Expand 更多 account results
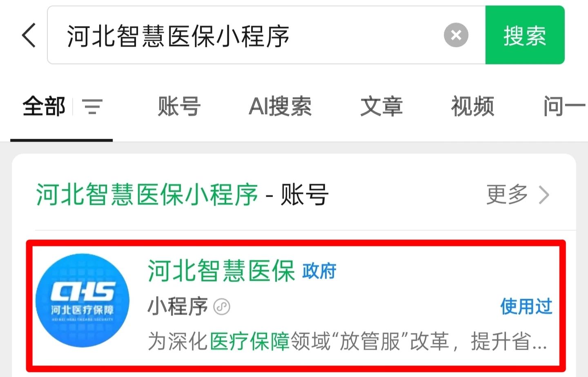This screenshot has width=588, height=377. (x=507, y=194)
